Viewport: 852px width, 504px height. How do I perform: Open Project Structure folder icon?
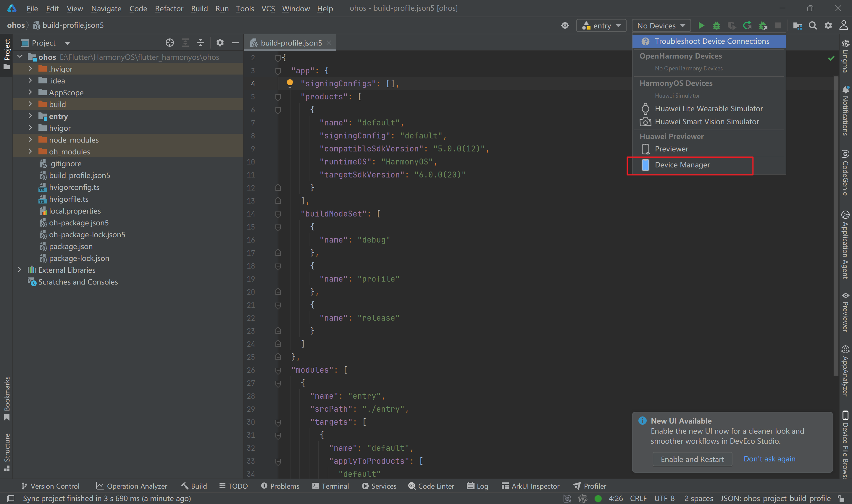tap(797, 25)
